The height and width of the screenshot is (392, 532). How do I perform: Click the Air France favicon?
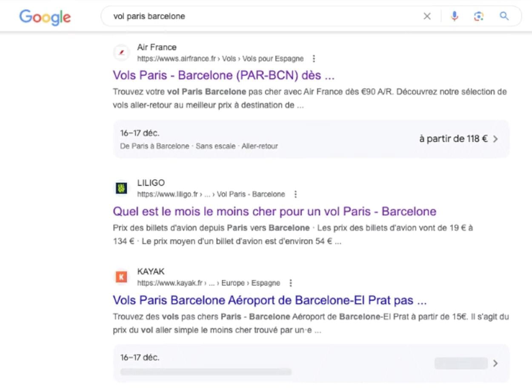(121, 53)
